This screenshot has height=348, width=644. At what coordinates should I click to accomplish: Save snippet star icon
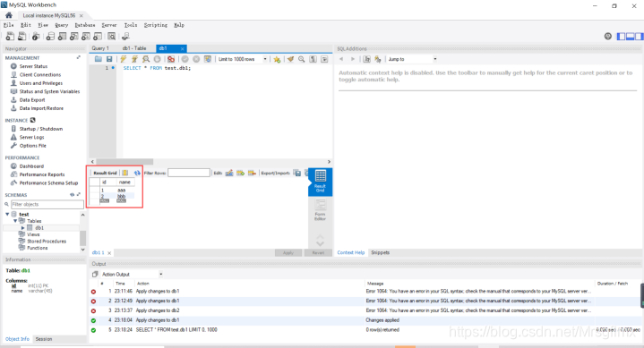[277, 59]
